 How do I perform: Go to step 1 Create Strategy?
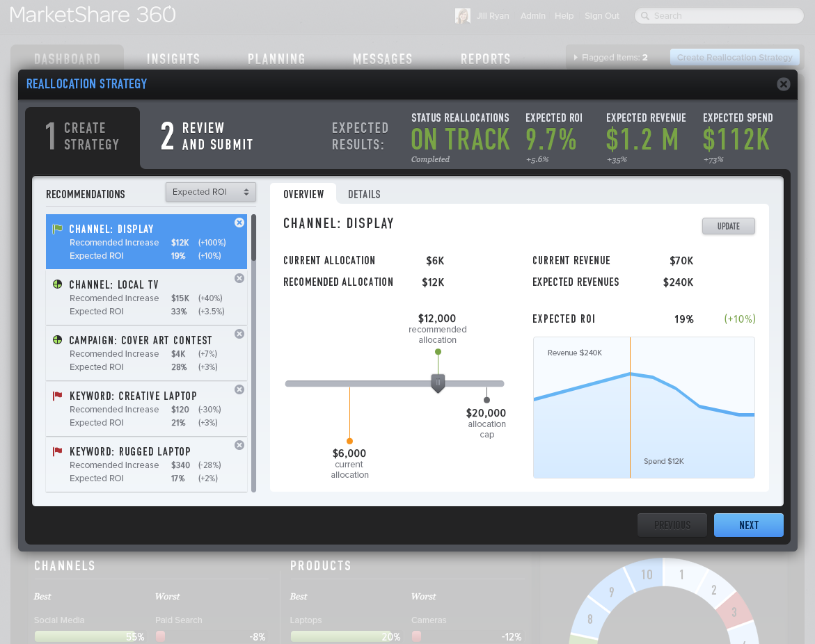[x=83, y=136]
